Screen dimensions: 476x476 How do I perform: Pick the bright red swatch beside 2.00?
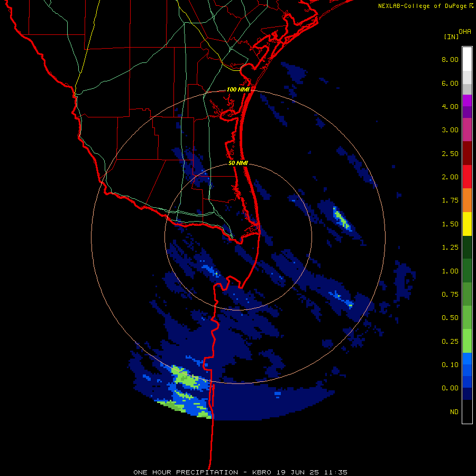467,177
